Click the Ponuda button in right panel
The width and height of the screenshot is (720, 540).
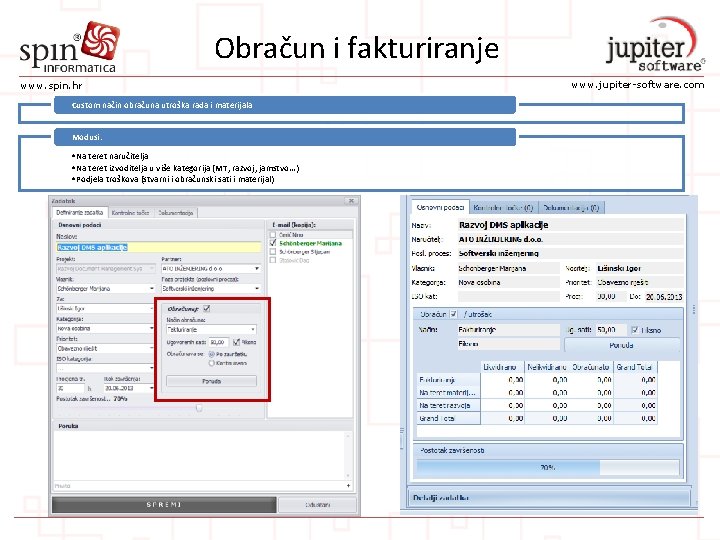[621, 345]
